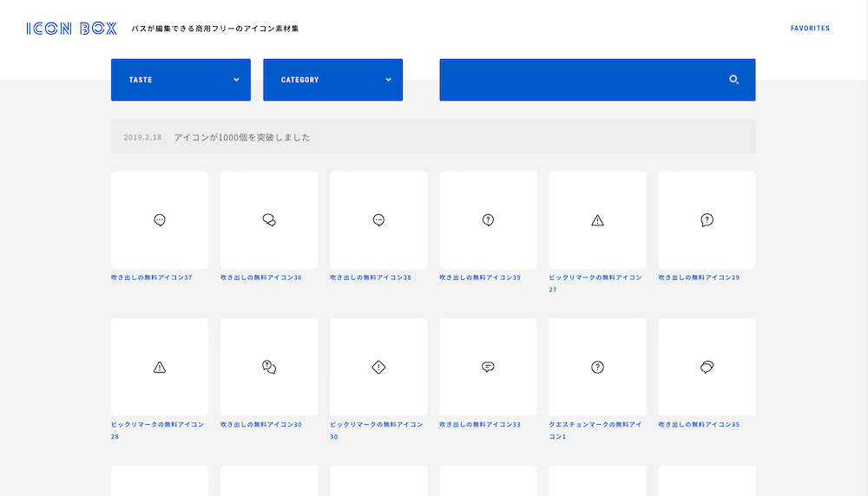Select speech bubble icon 33 thumbnail

tap(488, 367)
